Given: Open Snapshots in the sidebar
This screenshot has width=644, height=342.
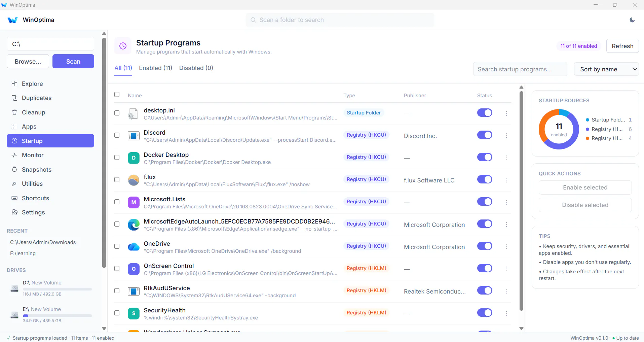Looking at the screenshot, I should click(x=50, y=170).
